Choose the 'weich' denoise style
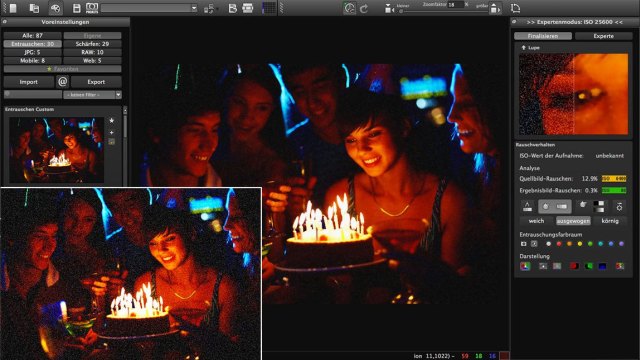The image size is (640, 360). [x=536, y=221]
